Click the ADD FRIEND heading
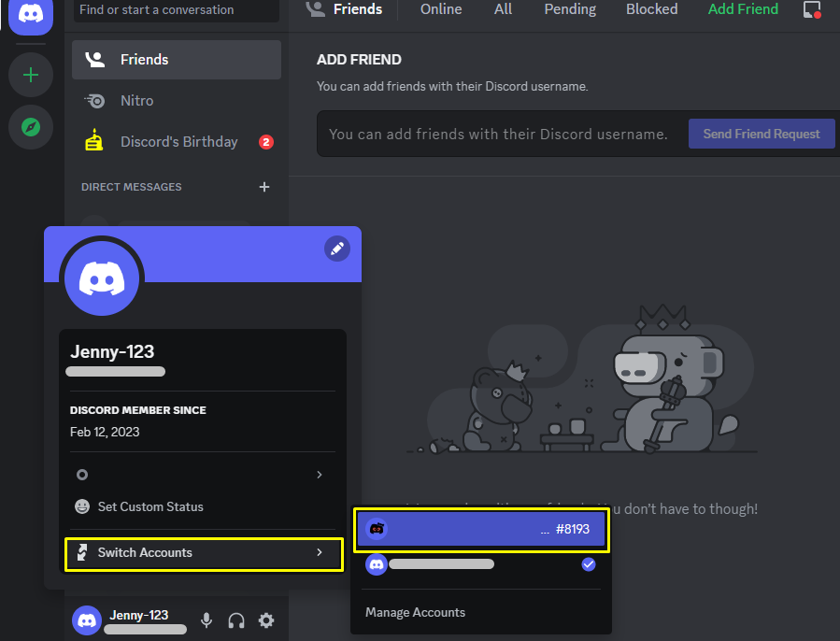 click(x=359, y=60)
